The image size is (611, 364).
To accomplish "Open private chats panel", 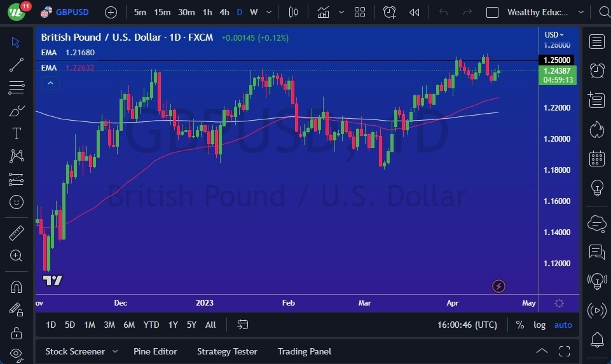I will [x=596, y=252].
